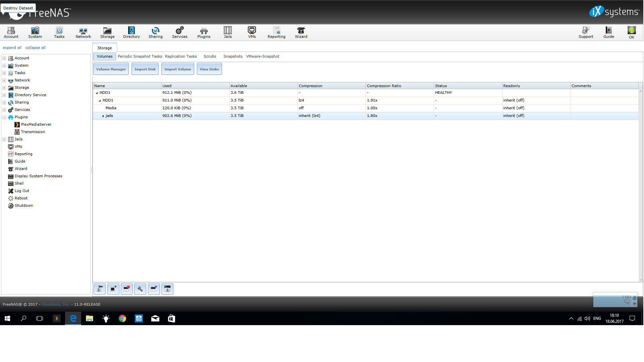Collapse the top-level HDD1 volume row
This screenshot has height=362, width=644.
(97, 93)
